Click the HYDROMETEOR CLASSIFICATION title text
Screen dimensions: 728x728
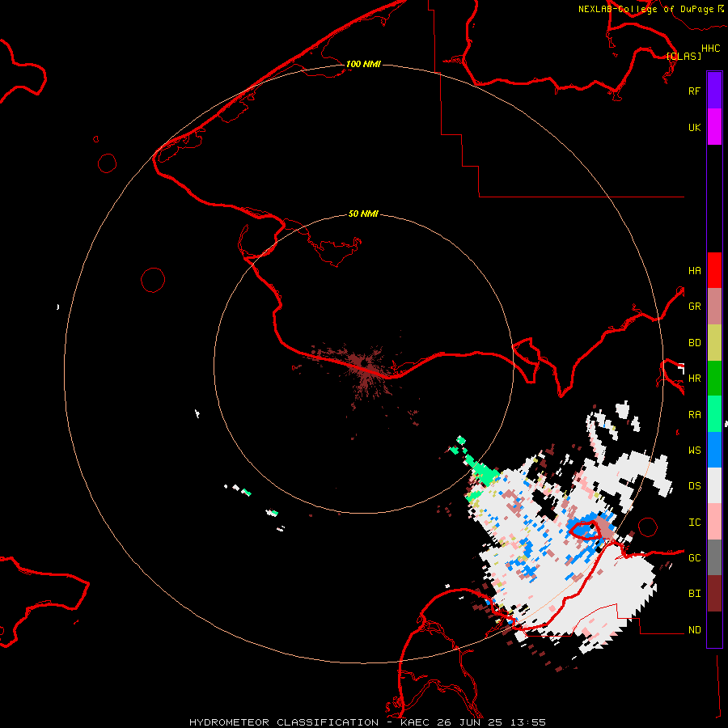point(284,722)
